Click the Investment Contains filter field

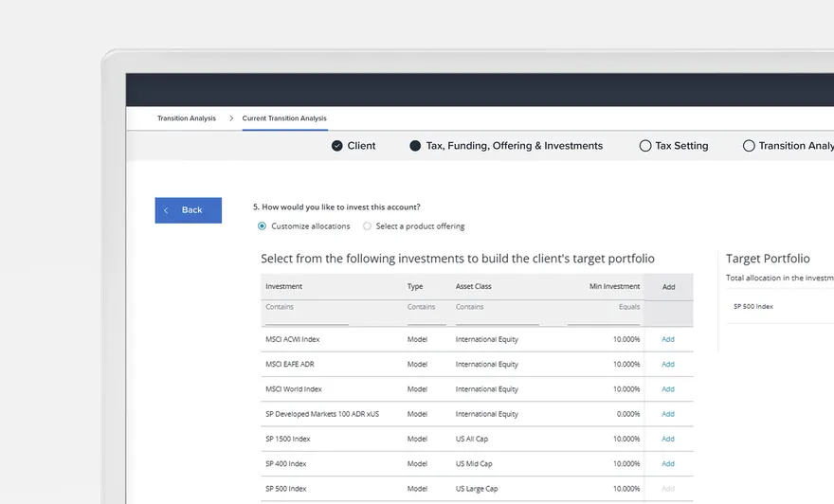[307, 314]
